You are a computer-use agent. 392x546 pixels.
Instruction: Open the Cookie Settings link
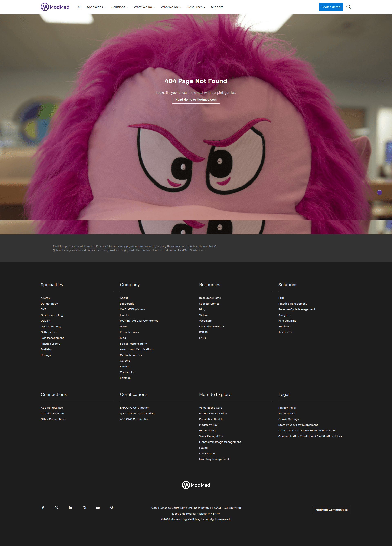coord(289,419)
